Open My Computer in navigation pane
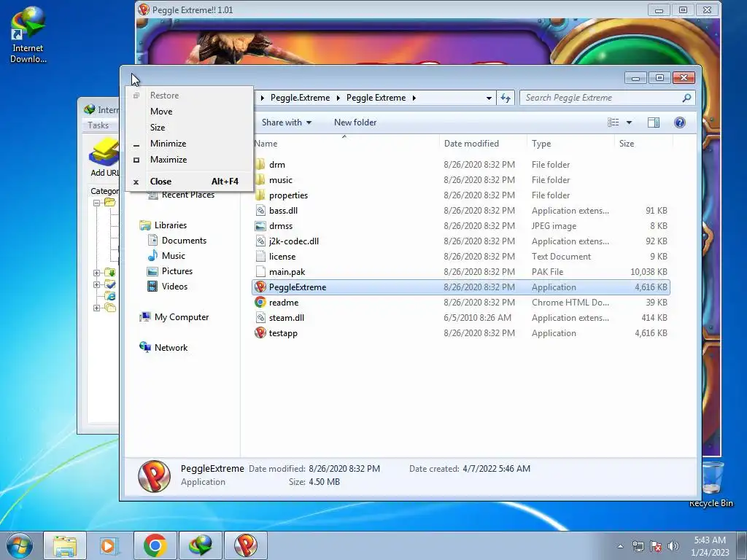The image size is (747, 560). [x=182, y=317]
